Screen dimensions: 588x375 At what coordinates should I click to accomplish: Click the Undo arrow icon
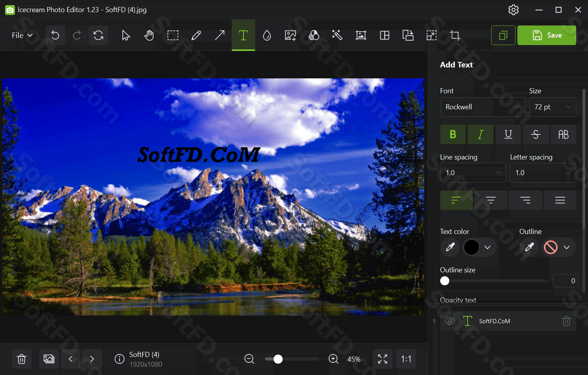[55, 35]
